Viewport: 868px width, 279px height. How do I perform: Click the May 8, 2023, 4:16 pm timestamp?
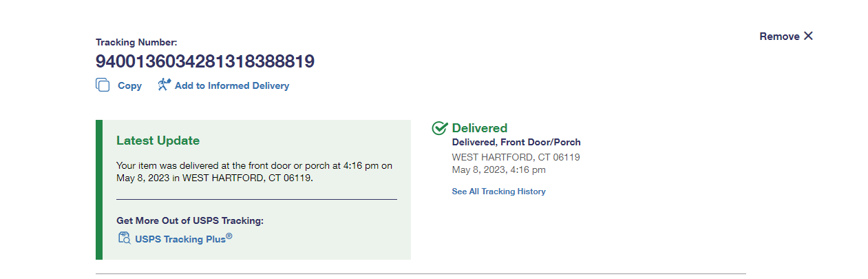498,169
